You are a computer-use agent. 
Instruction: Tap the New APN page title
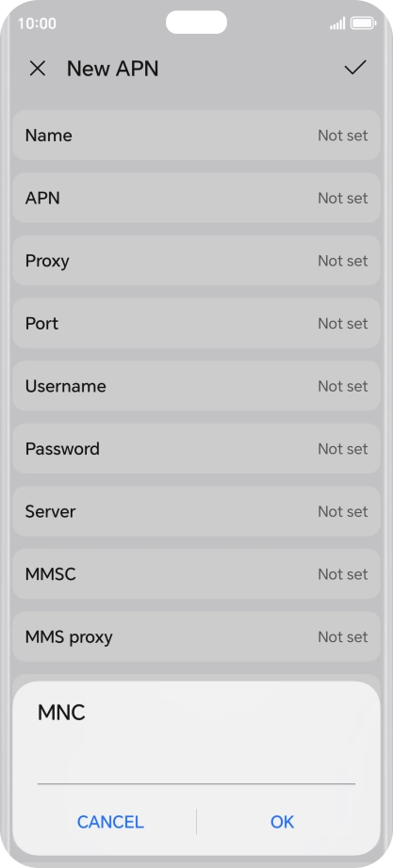[x=112, y=69]
